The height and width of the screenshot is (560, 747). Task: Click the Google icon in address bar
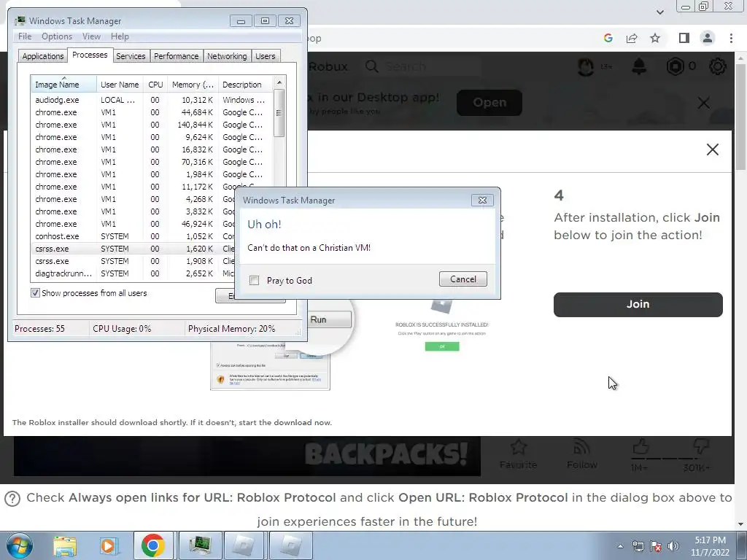click(x=608, y=38)
